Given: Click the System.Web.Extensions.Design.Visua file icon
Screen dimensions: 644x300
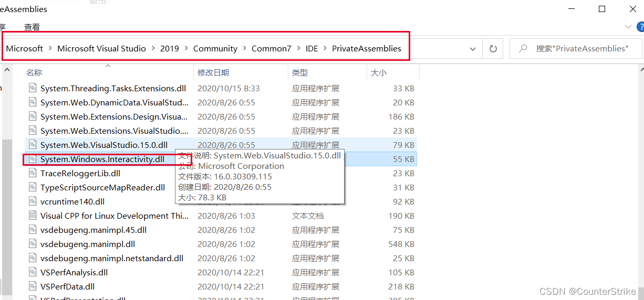Looking at the screenshot, I should (33, 116).
